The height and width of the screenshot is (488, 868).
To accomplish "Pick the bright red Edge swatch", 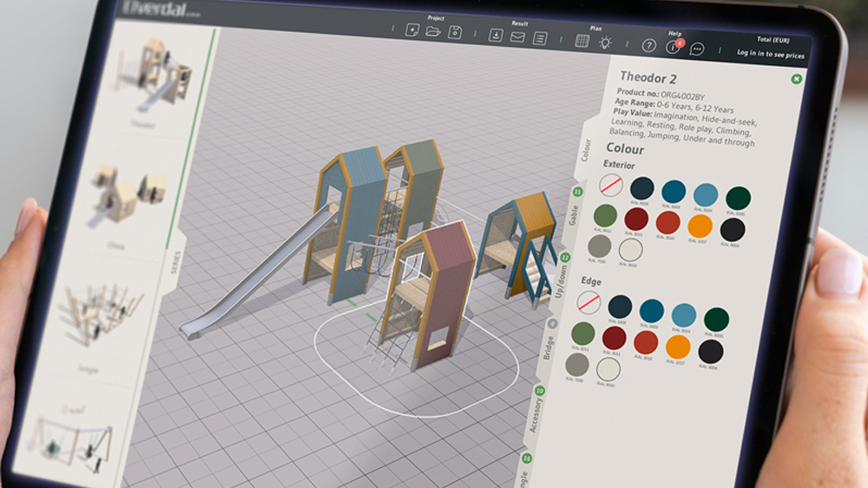I will coord(646,342).
